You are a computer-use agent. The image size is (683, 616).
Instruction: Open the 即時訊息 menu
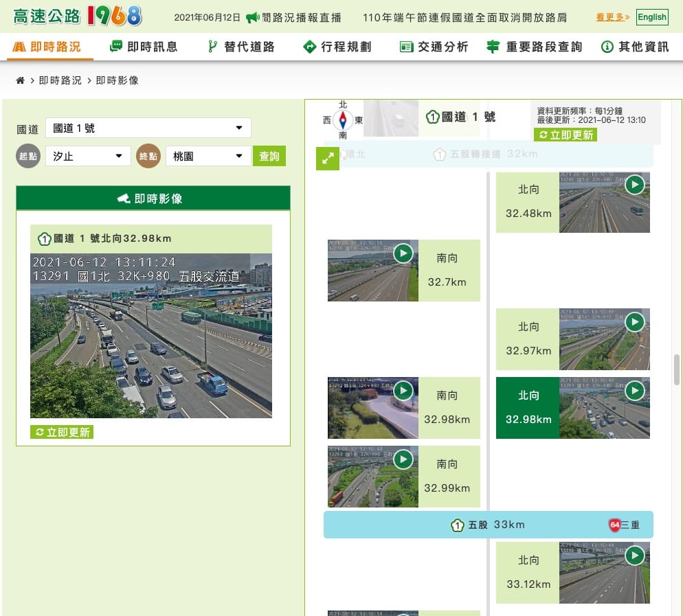pyautogui.click(x=144, y=47)
